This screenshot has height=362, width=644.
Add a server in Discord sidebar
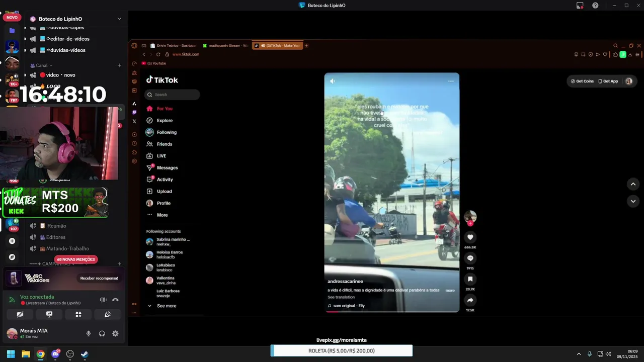coord(12,241)
